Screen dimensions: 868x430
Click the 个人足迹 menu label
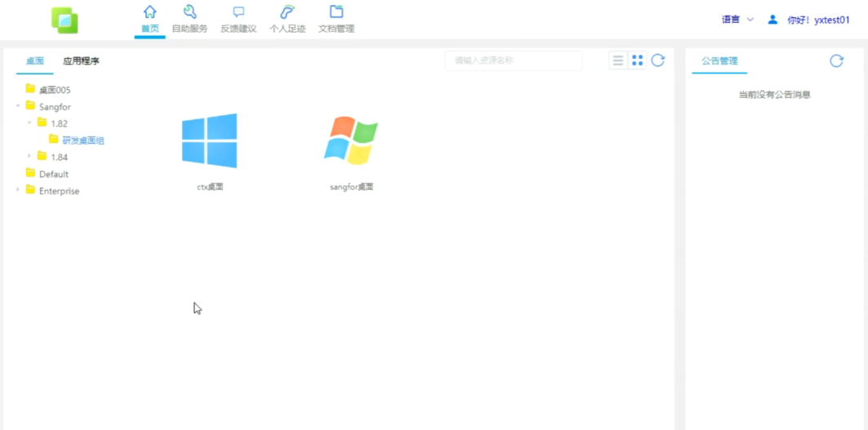287,29
